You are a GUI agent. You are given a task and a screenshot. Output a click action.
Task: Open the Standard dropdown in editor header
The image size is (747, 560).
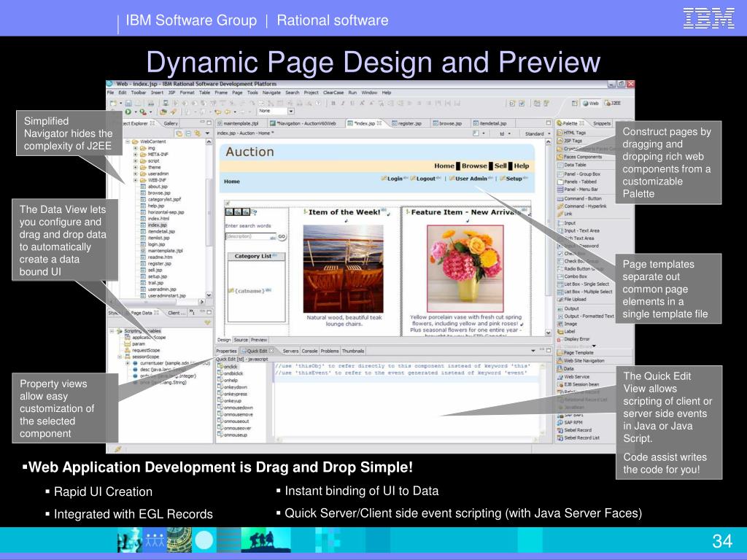click(537, 134)
